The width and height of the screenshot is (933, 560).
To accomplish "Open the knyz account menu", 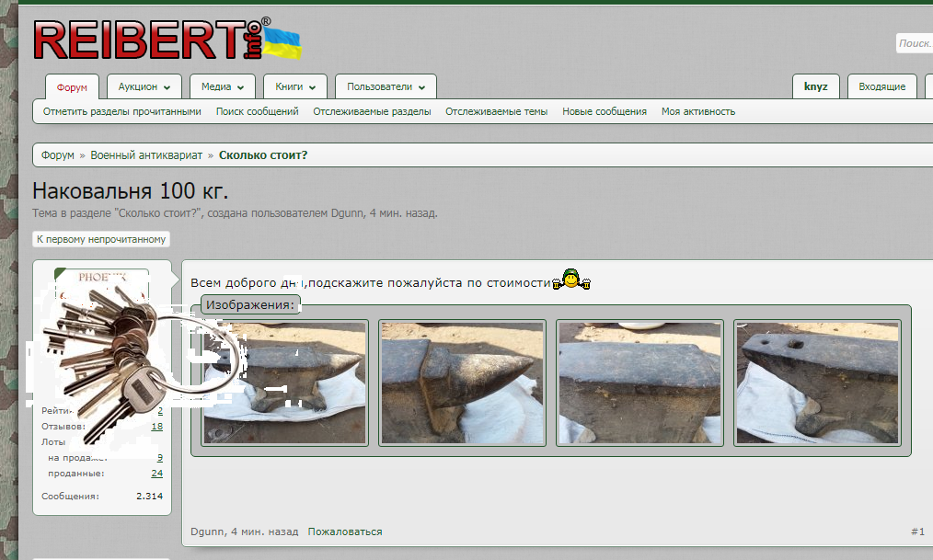I will coord(815,86).
